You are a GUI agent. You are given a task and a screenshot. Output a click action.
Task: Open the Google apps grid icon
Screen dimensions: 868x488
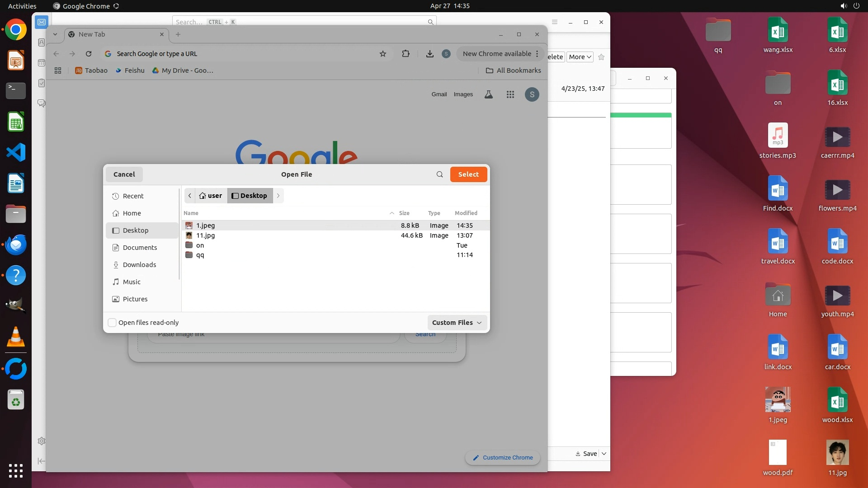pyautogui.click(x=510, y=94)
